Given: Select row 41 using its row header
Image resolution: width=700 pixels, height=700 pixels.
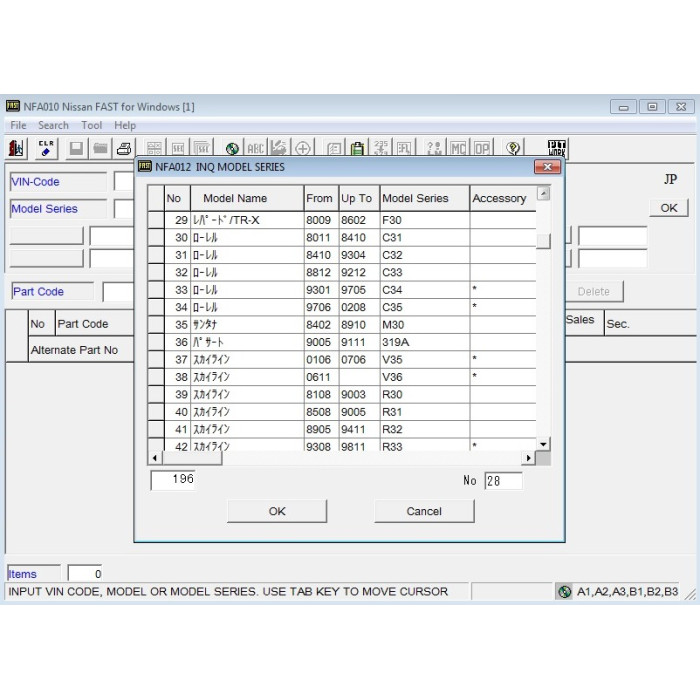Looking at the screenshot, I should [156, 429].
